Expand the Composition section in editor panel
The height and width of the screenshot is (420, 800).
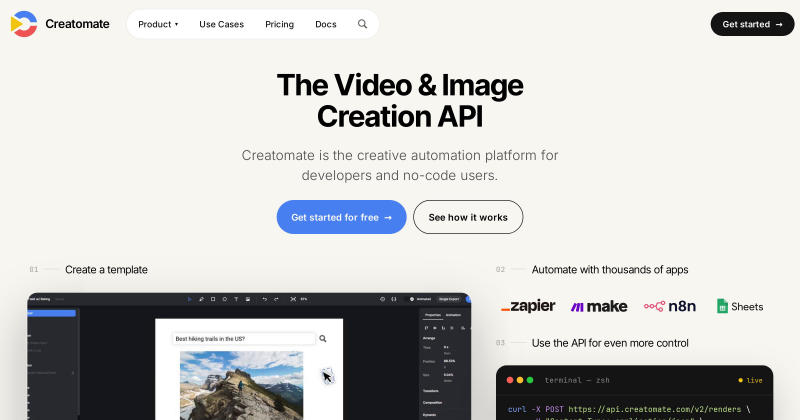click(432, 403)
